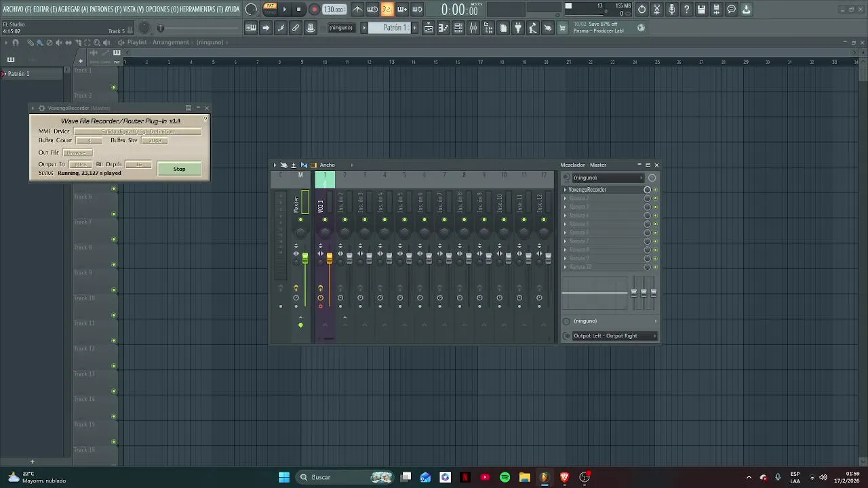The image size is (868, 488).
Task: Click Ranura 5 effect slot
Action: 604,224
